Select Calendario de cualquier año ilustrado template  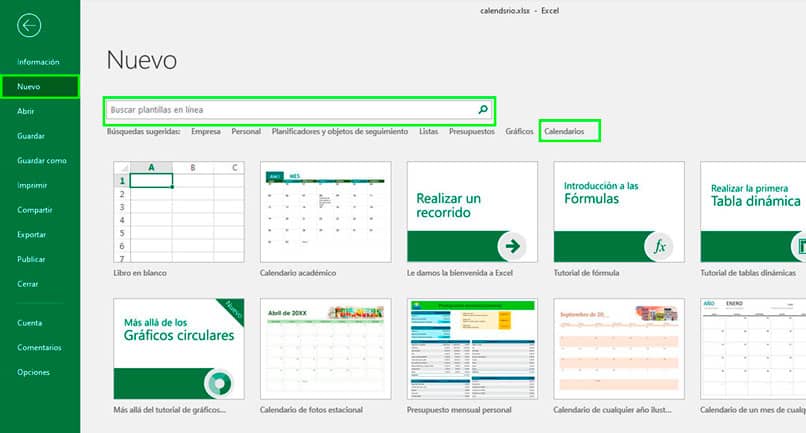coord(619,349)
